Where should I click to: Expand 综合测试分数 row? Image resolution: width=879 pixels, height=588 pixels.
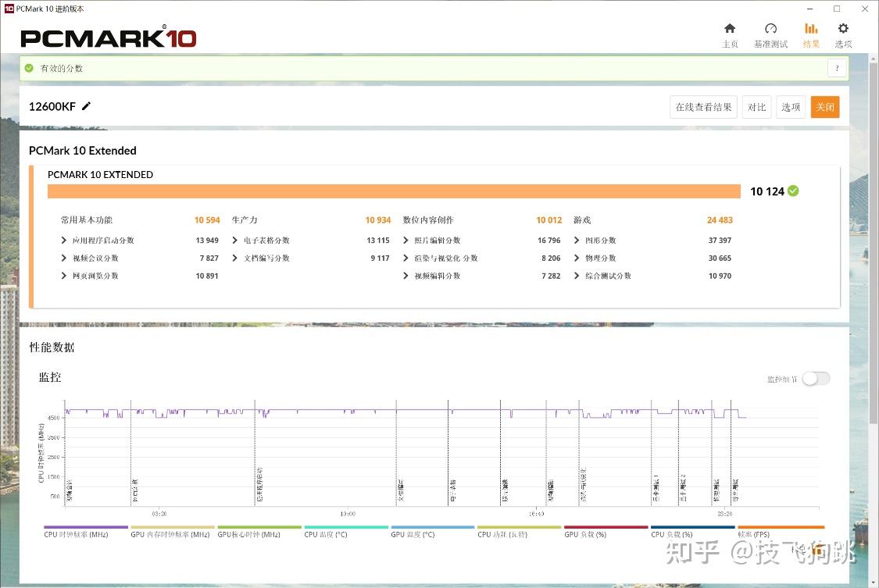577,276
